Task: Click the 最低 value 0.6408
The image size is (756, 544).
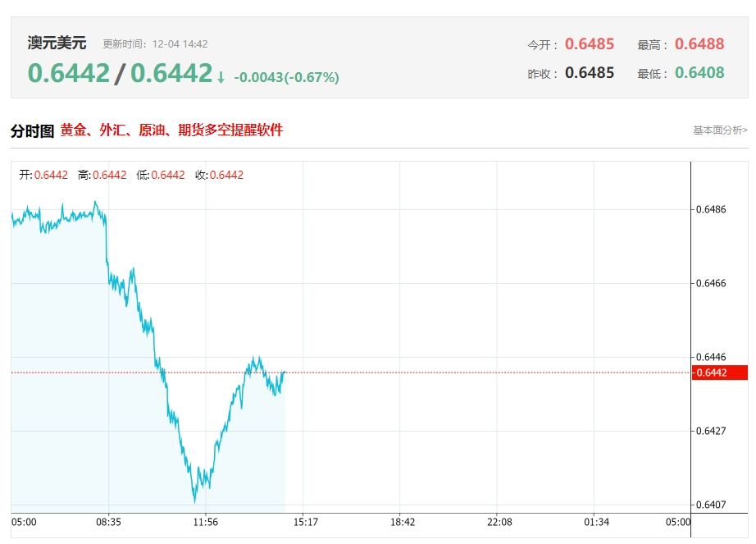Action: click(x=699, y=73)
